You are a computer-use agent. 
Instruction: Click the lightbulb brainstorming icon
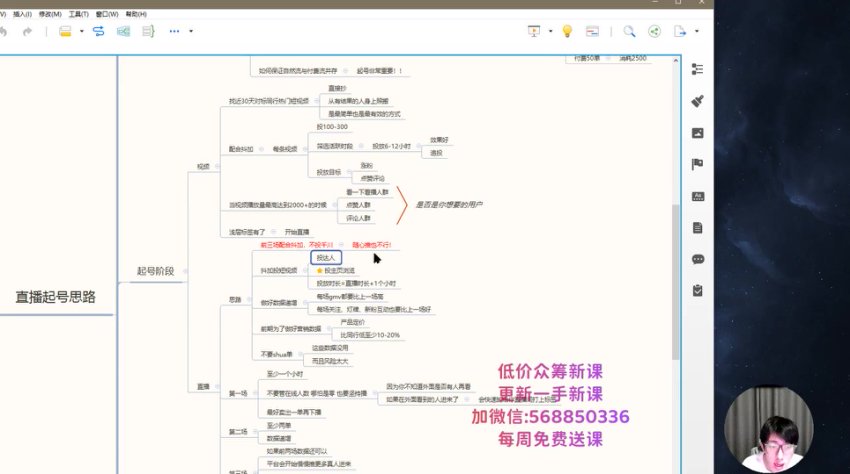(x=567, y=31)
